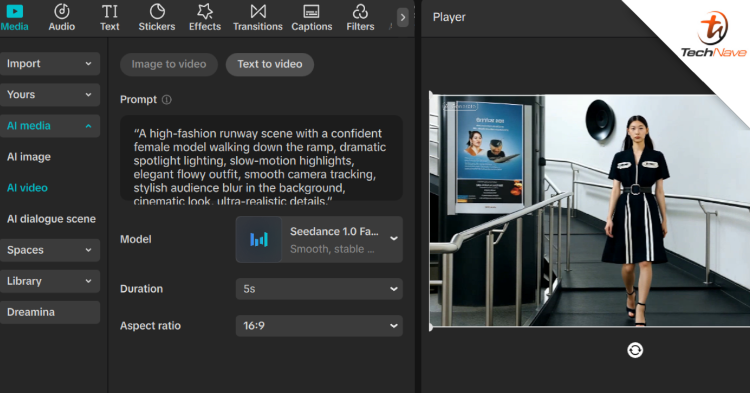Image resolution: width=750 pixels, height=393 pixels.
Task: Click the Model label
Action: [136, 239]
